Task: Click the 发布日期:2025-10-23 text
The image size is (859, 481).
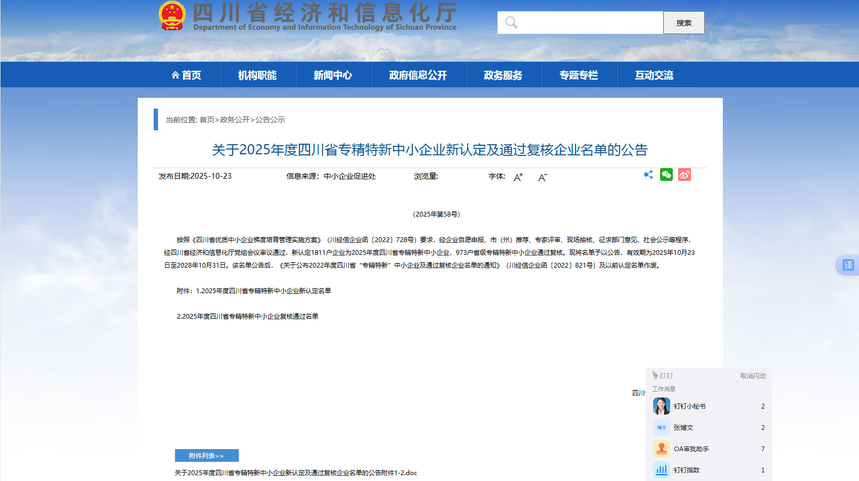Action: pos(195,176)
